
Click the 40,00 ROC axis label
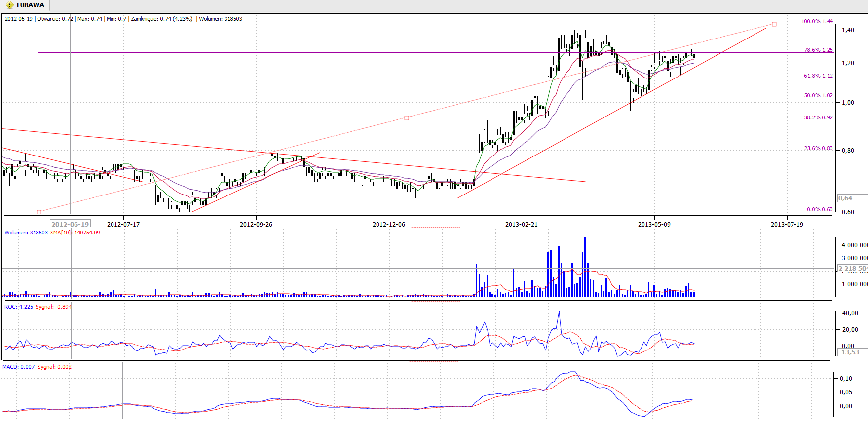tap(850, 313)
